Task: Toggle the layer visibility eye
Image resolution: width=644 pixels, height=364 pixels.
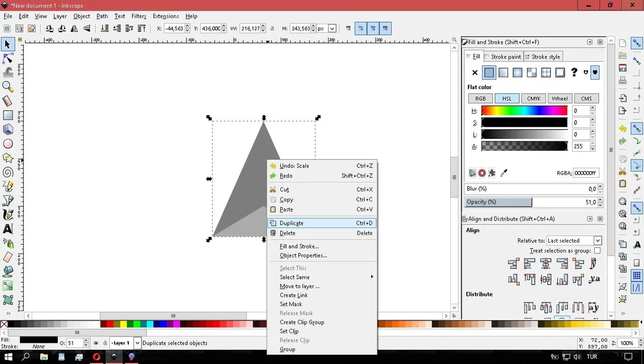Action: click(96, 343)
